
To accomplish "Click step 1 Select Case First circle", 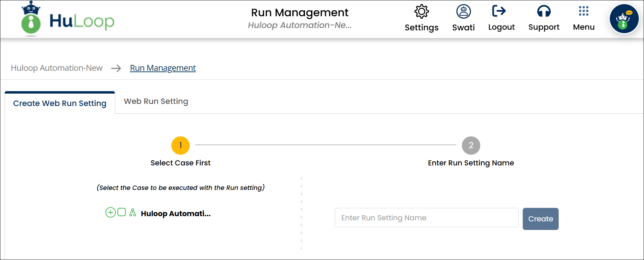I will point(180,145).
